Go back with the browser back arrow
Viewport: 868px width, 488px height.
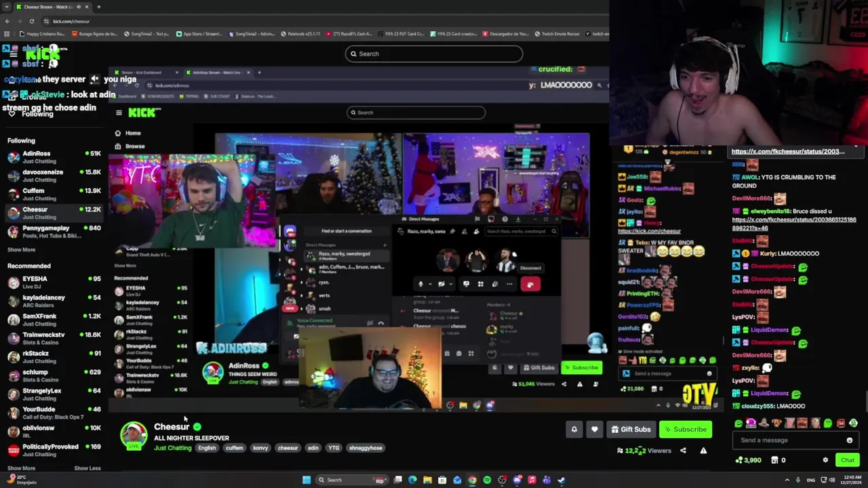coord(7,21)
